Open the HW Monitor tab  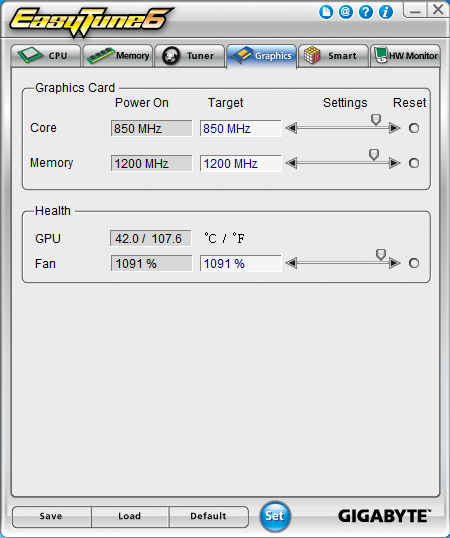tap(405, 56)
